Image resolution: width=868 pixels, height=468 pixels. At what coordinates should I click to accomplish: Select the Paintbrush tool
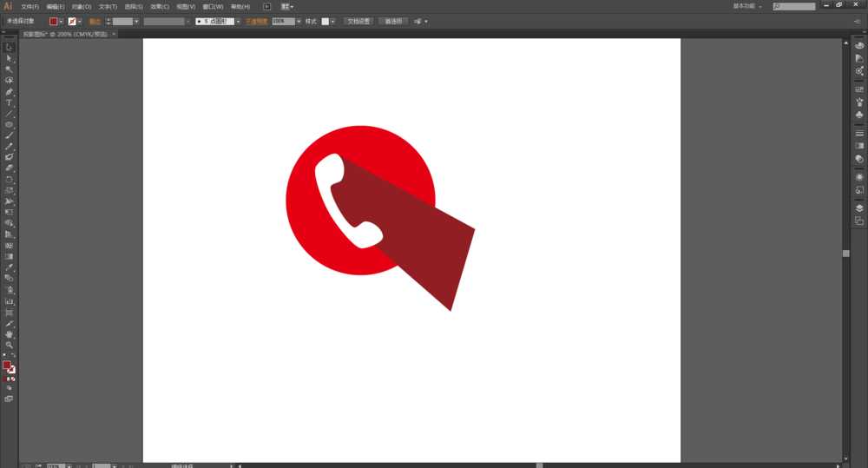[10, 135]
